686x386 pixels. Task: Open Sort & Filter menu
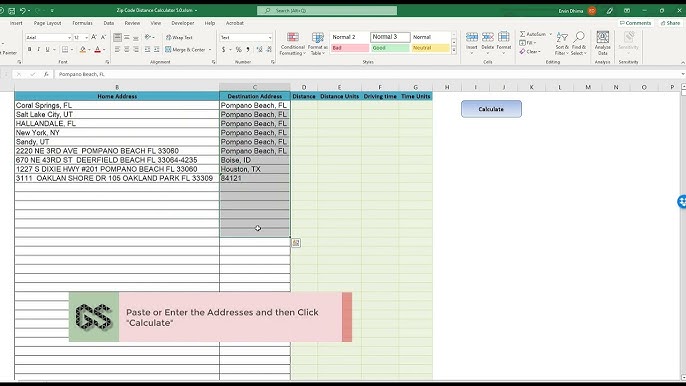click(x=562, y=44)
